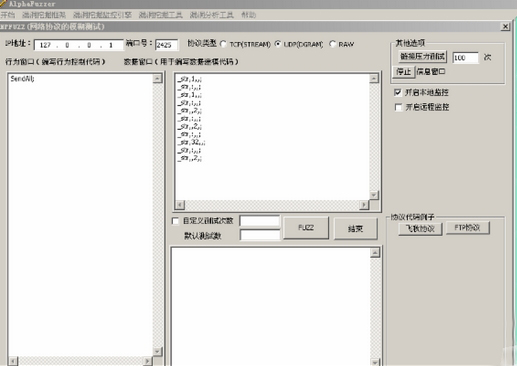Open the 开始 menu
Screen dimensions: 517x366
(x=8, y=15)
